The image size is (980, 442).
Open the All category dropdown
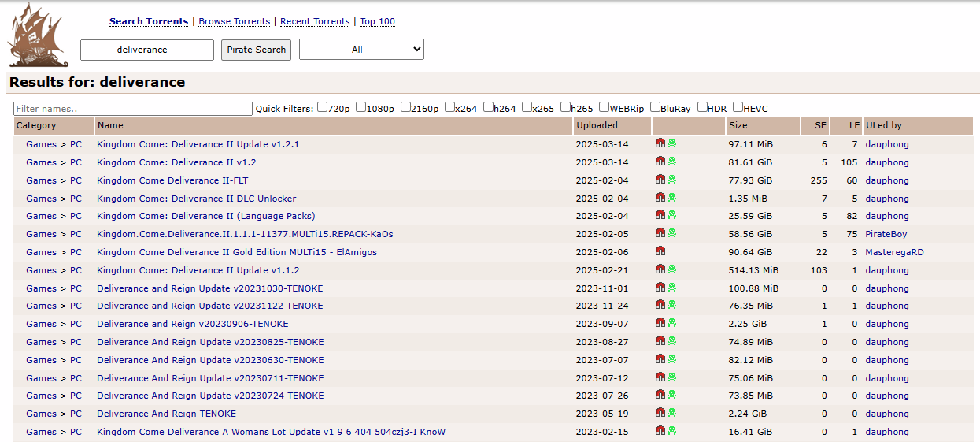point(361,50)
